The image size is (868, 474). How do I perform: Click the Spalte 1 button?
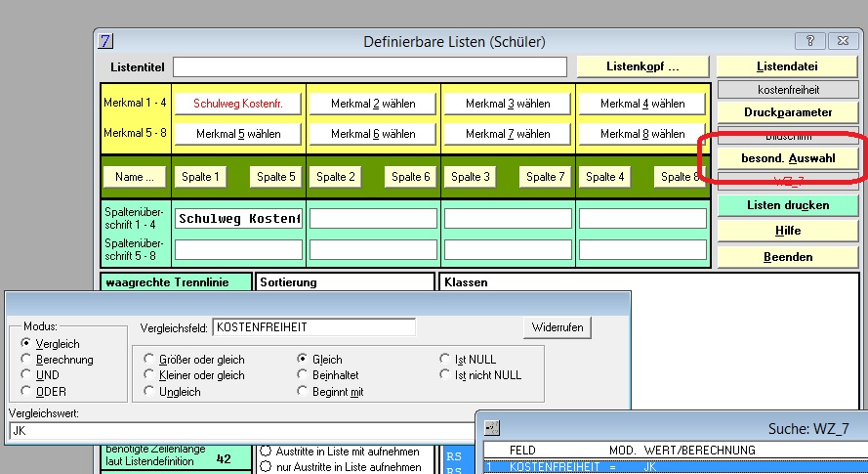pos(200,177)
